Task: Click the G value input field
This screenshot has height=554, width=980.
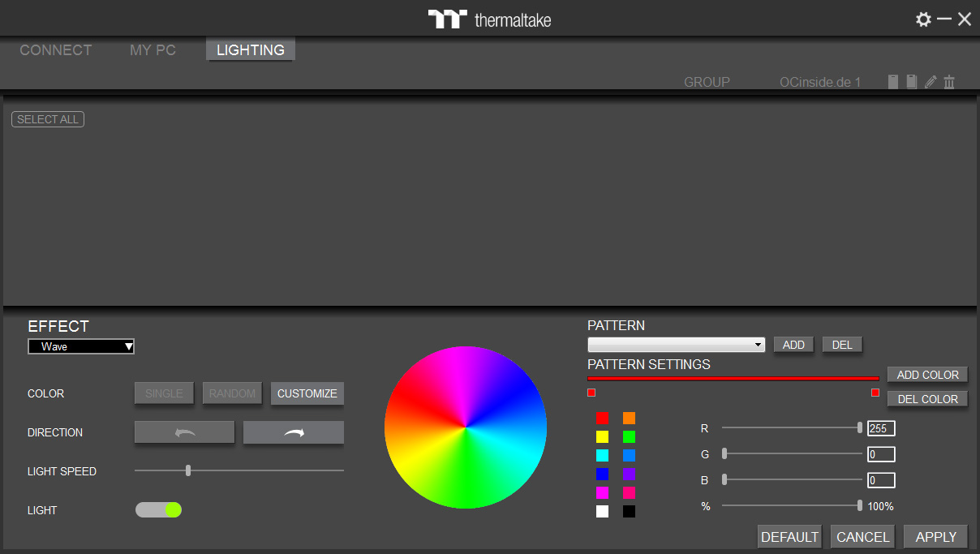Action: [x=880, y=454]
